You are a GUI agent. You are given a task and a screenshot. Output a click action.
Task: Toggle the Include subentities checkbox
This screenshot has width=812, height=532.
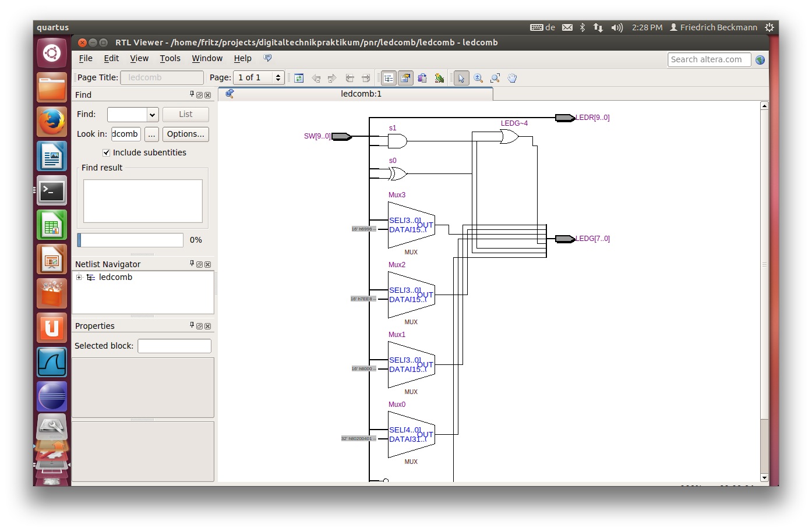coord(107,152)
